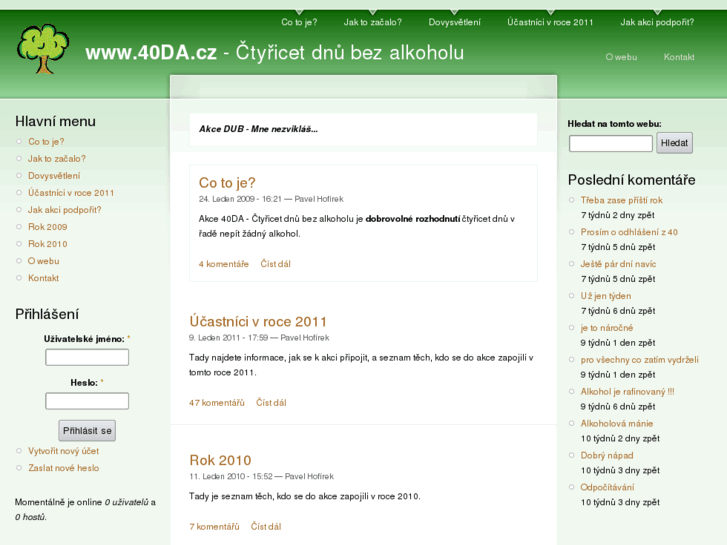Select 'Účastníci v roce 2011' in Hlavní menu sidebar

pos(71,193)
